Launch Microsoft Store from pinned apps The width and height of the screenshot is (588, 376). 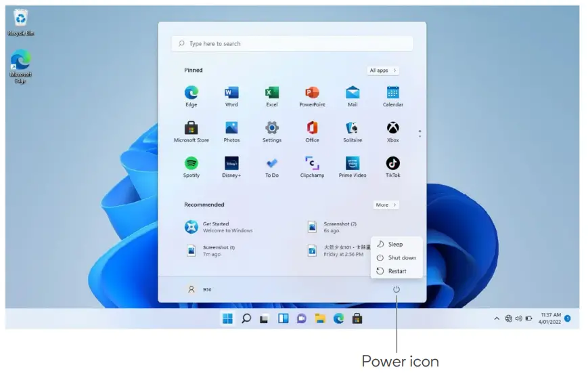coord(191,131)
